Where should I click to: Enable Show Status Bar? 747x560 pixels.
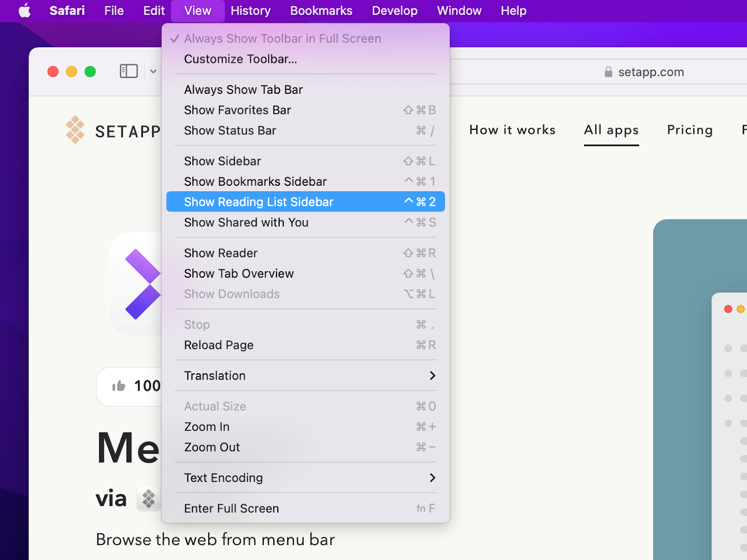pos(230,131)
